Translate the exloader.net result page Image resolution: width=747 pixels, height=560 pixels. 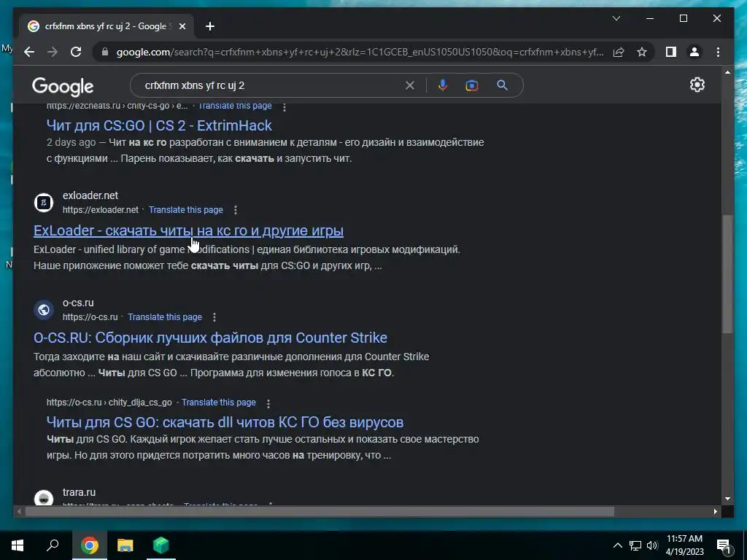(x=186, y=210)
